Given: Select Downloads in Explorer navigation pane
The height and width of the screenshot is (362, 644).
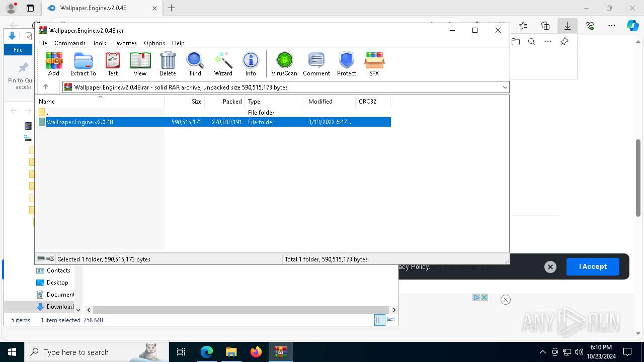Looking at the screenshot, I should point(55,307).
